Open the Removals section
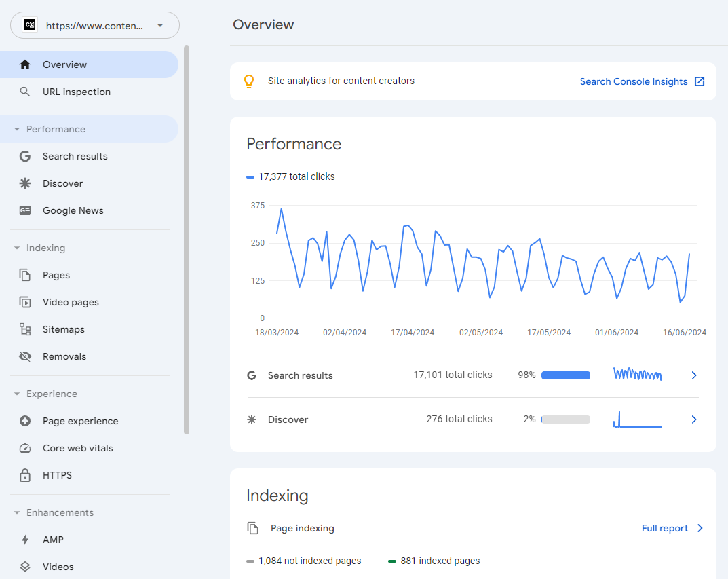 64,356
